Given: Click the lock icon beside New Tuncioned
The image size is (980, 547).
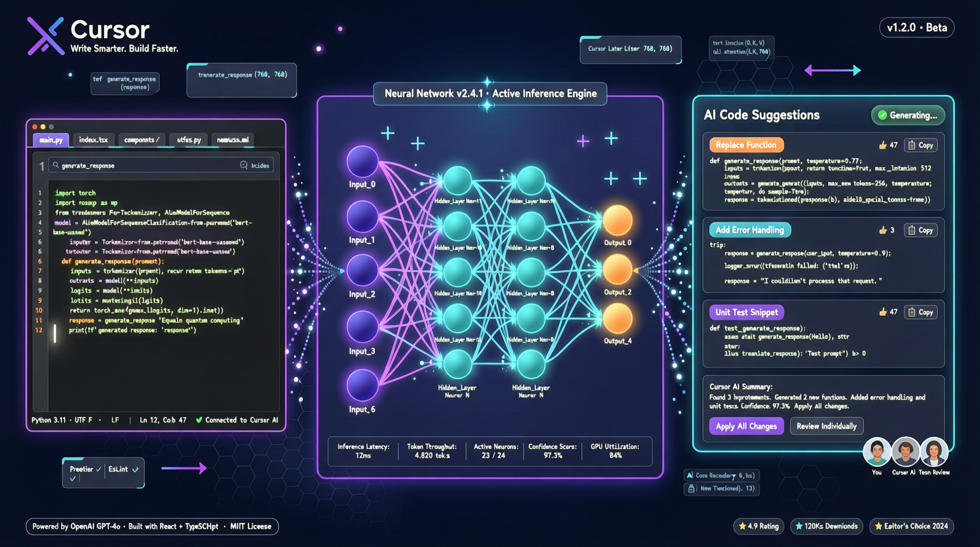Looking at the screenshot, I should pyautogui.click(x=691, y=489).
